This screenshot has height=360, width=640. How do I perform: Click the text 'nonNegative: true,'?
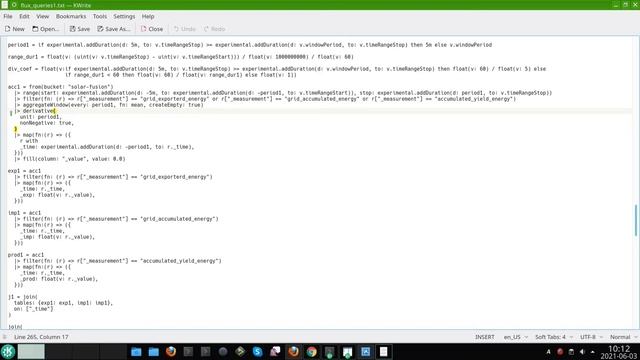click(47, 122)
